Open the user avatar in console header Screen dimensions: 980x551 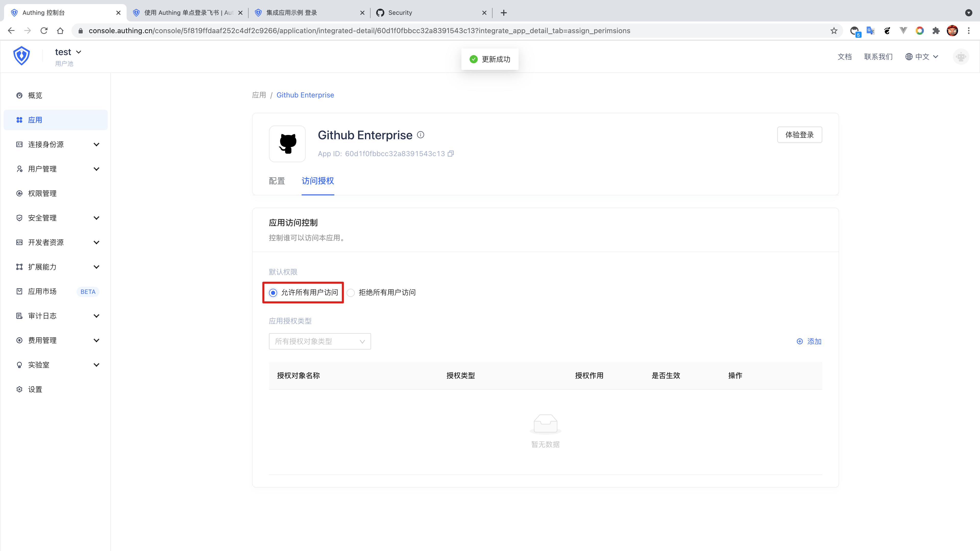[x=961, y=57]
